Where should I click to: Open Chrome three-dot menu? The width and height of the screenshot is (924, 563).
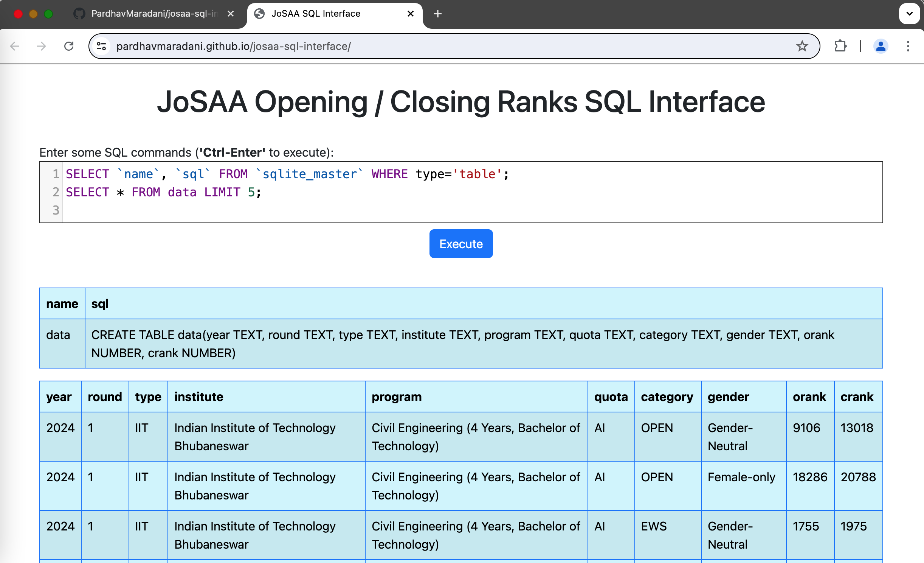point(908,46)
